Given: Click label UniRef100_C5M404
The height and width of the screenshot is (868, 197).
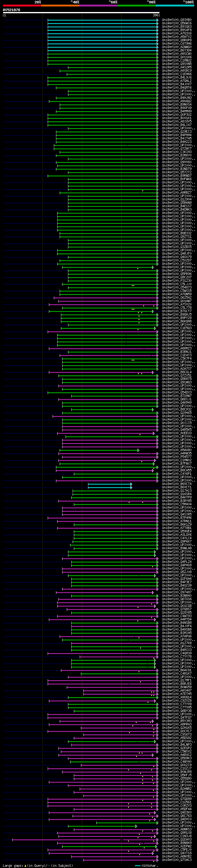Looking at the screenshot, I should tap(176, 504).
